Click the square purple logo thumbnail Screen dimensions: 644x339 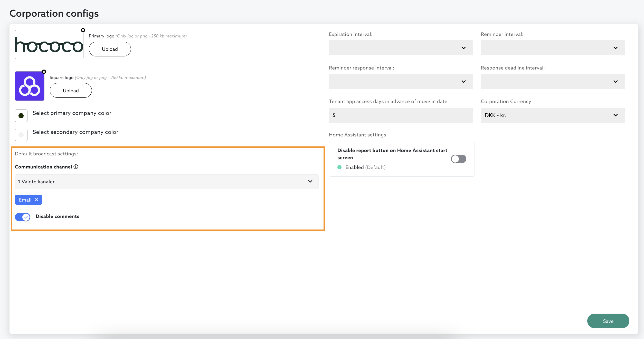pos(30,86)
